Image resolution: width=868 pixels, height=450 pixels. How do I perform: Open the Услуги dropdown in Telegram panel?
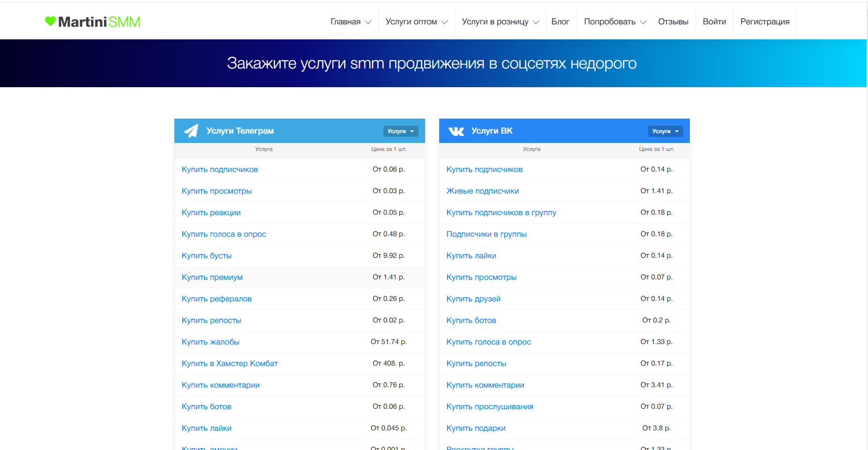coord(401,131)
